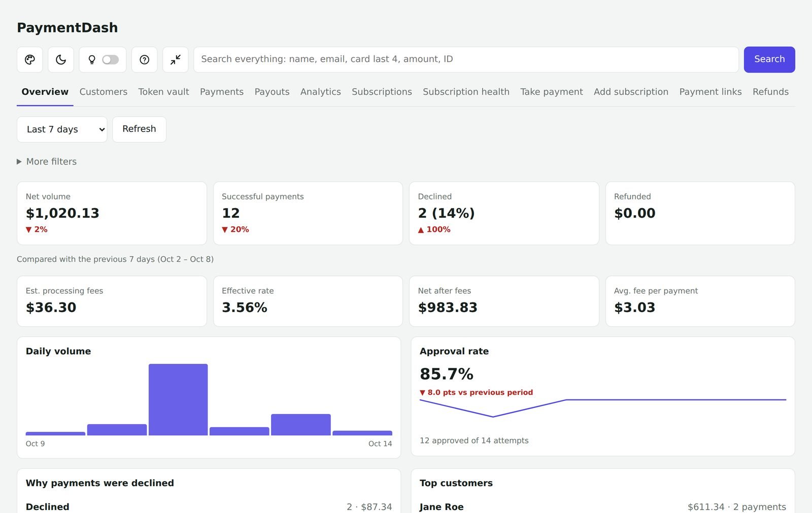Switch to the Subscriptions tab
The image size is (812, 513).
pyautogui.click(x=382, y=92)
